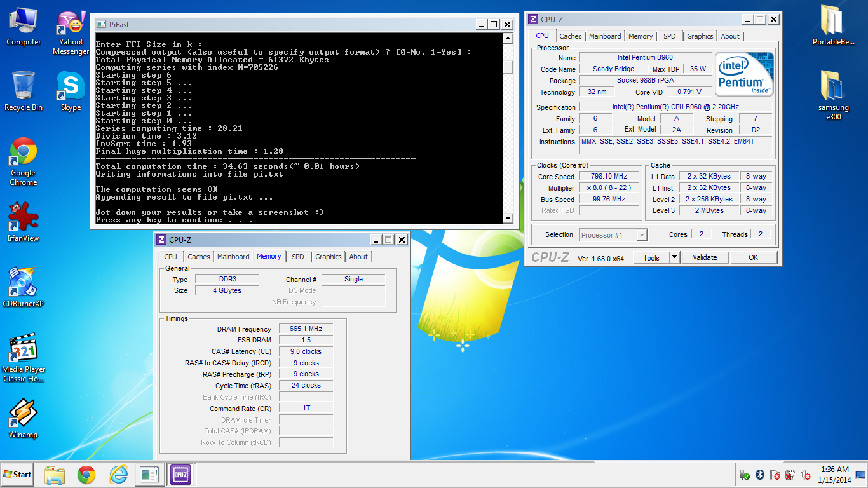Screen dimensions: 868x488
Task: Launch the Winamp desktop shortcut
Action: (x=24, y=419)
